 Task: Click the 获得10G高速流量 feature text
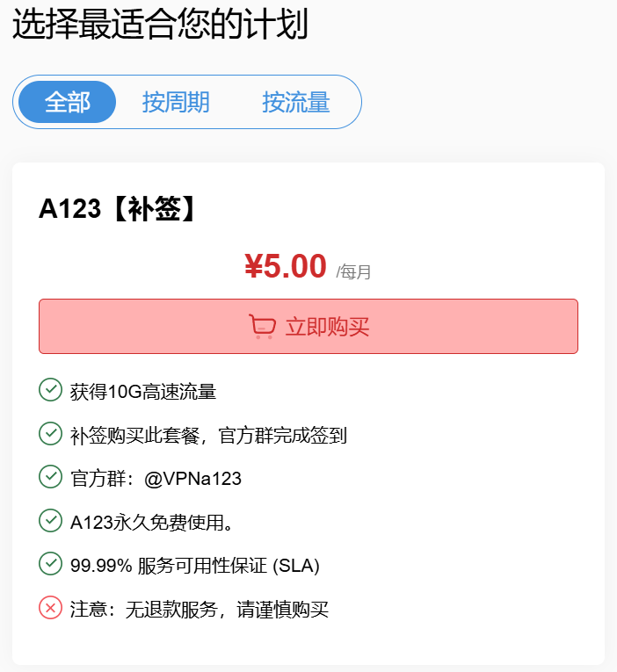click(143, 392)
